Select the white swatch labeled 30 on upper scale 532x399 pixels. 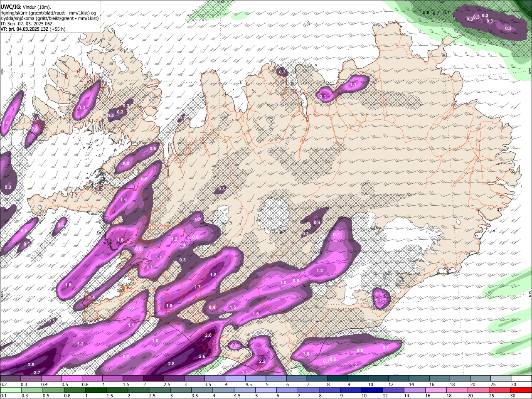pos(521,378)
